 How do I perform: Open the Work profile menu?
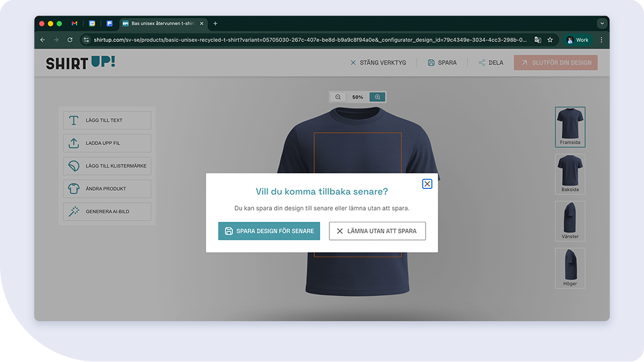(x=578, y=40)
